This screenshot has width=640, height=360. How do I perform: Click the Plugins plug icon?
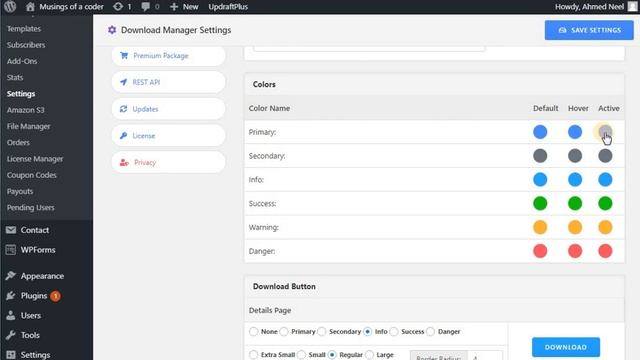tap(11, 296)
